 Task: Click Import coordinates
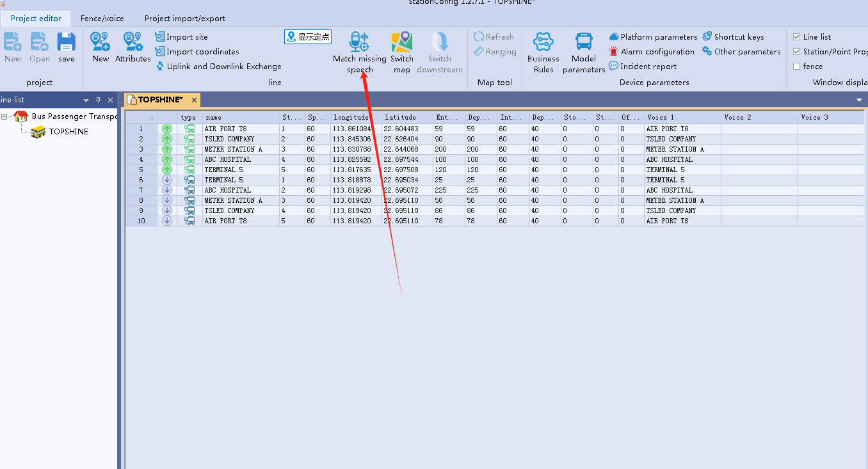[x=202, y=52]
